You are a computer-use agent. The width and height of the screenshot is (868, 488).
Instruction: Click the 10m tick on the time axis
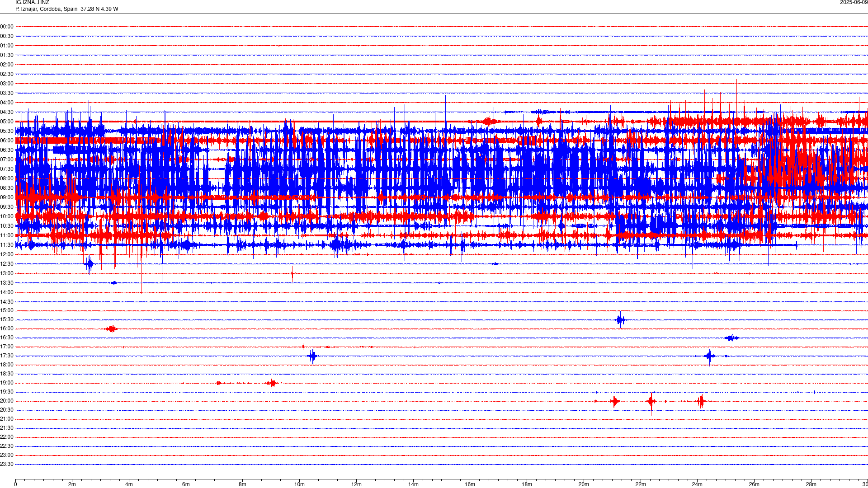(299, 484)
